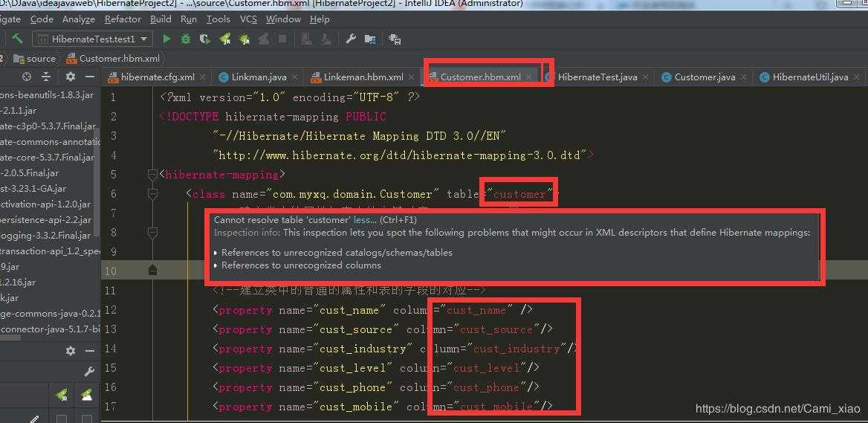
Task: Close the HibernateTest.java tab
Action: click(x=646, y=77)
